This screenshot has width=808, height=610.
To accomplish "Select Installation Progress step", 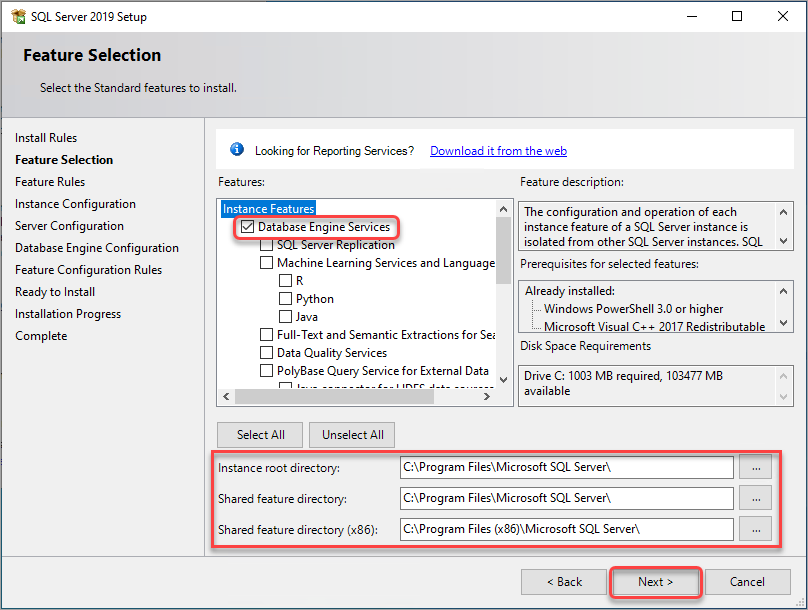I will tap(68, 314).
